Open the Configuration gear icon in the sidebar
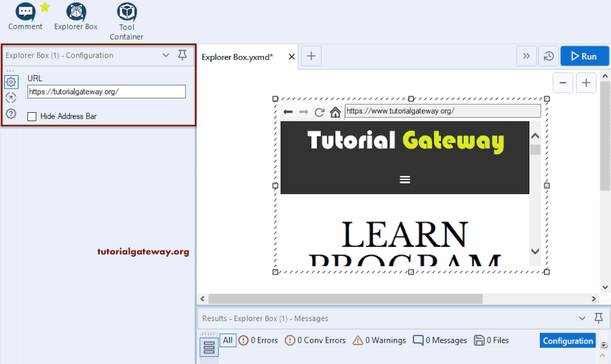Viewport: 611px width, 364px height. 11,82
